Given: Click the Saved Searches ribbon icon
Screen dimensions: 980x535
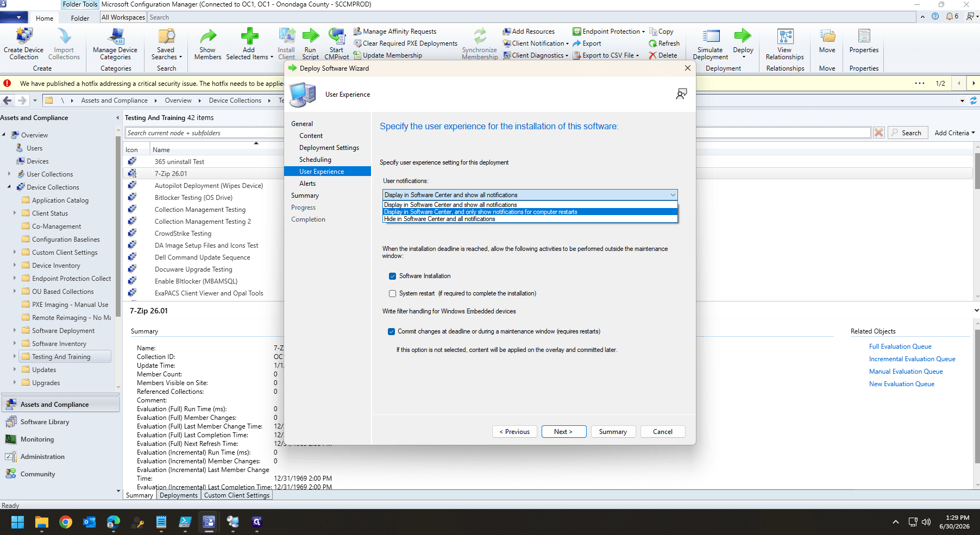Looking at the screenshot, I should pyautogui.click(x=166, y=43).
